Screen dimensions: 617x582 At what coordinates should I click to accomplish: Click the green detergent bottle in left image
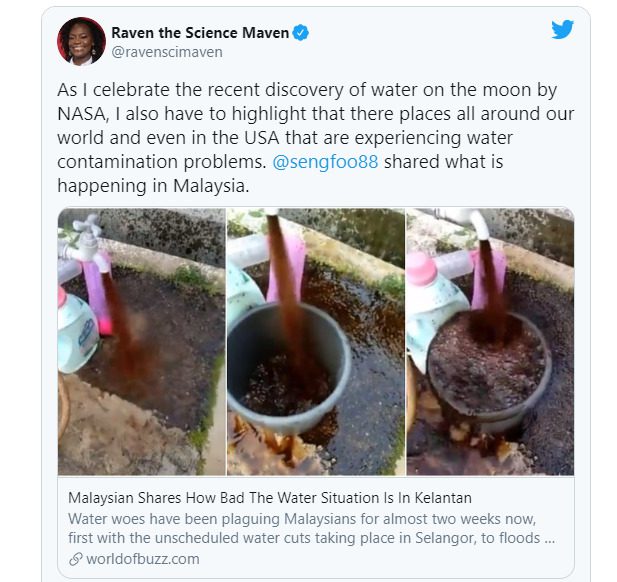pos(77,331)
